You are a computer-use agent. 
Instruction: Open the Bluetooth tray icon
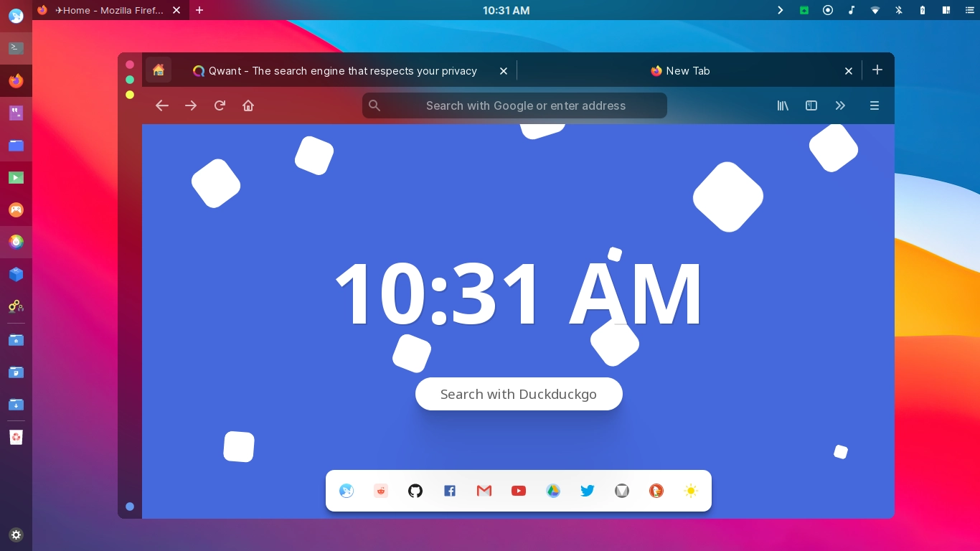(899, 10)
